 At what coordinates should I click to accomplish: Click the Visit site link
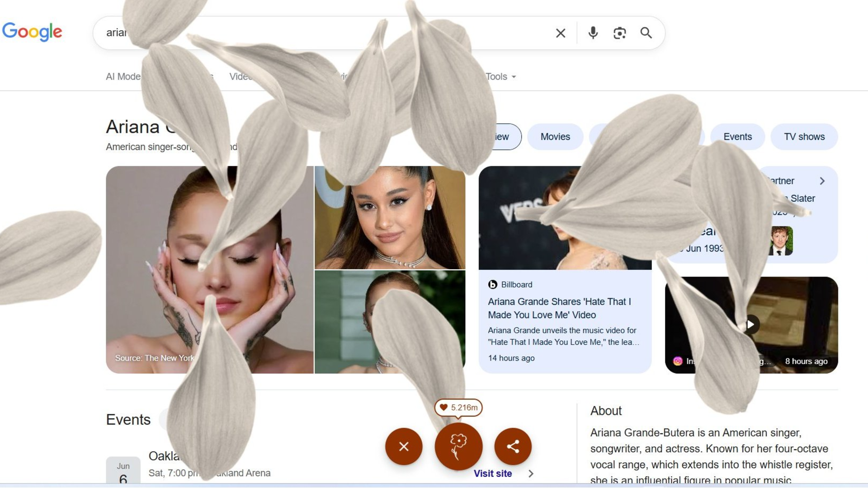coord(493,474)
